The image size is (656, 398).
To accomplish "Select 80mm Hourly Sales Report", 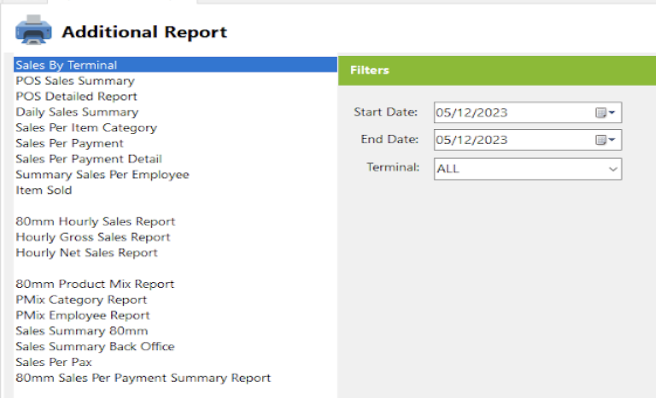I will point(95,221).
